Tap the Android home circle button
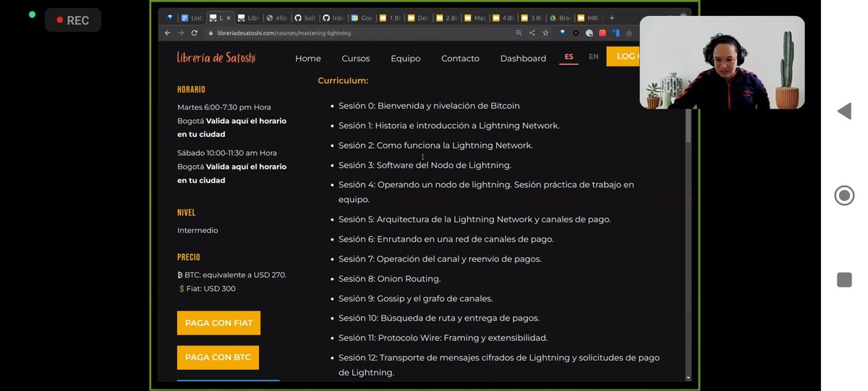Image resolution: width=868 pixels, height=391 pixels. pyautogui.click(x=844, y=195)
